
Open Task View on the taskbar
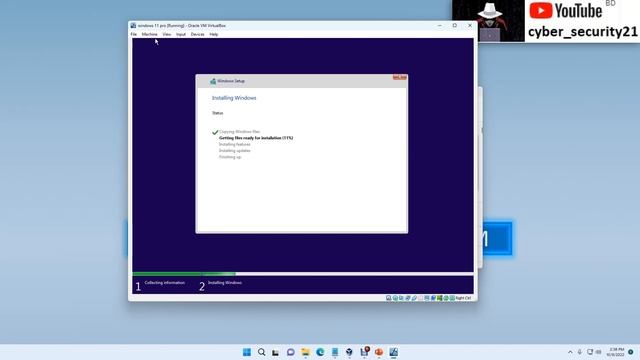pos(276,352)
